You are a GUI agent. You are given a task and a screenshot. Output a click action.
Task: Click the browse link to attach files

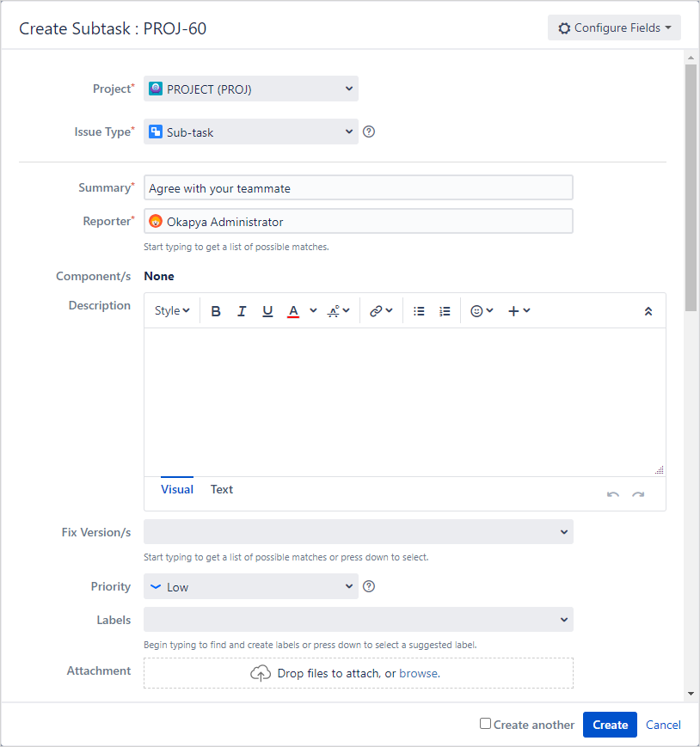pos(419,673)
